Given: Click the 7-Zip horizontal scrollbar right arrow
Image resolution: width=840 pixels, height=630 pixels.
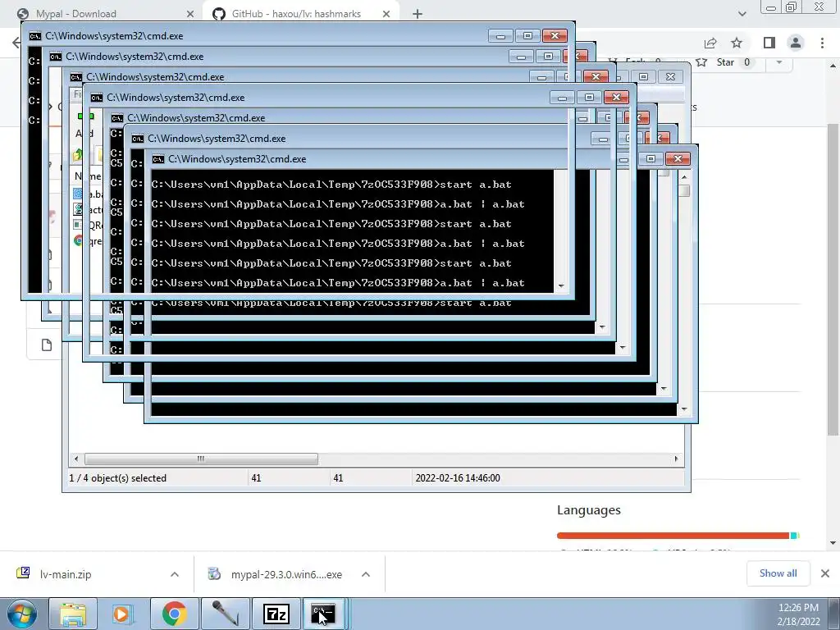Looking at the screenshot, I should (676, 459).
